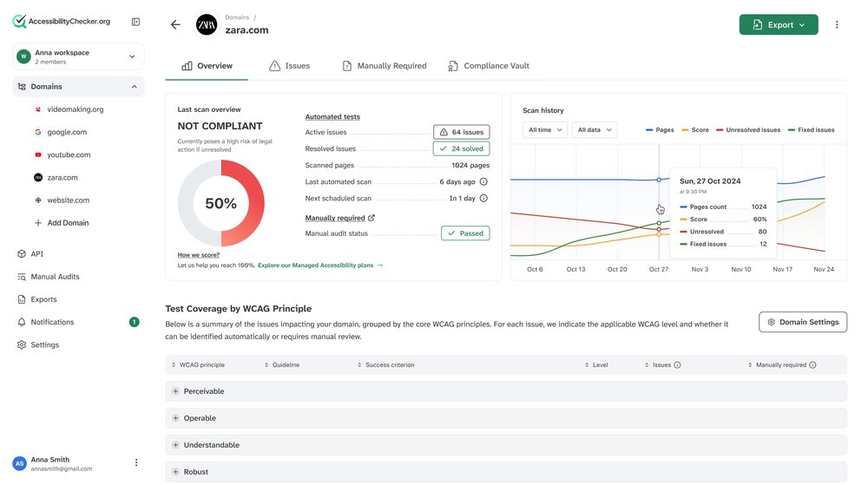This screenshot has width=868, height=485.
Task: Go back with the left arrow
Action: click(x=175, y=24)
